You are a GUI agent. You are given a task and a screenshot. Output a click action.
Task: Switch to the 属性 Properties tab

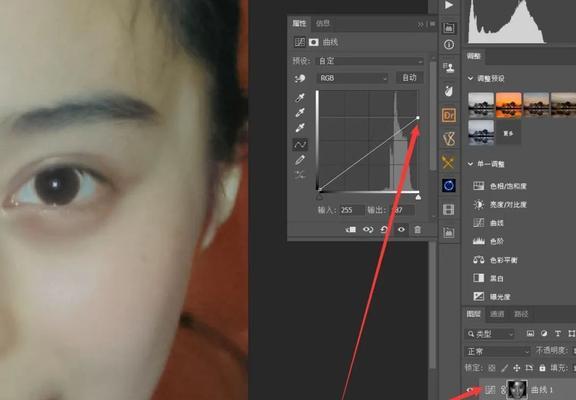coord(299,24)
